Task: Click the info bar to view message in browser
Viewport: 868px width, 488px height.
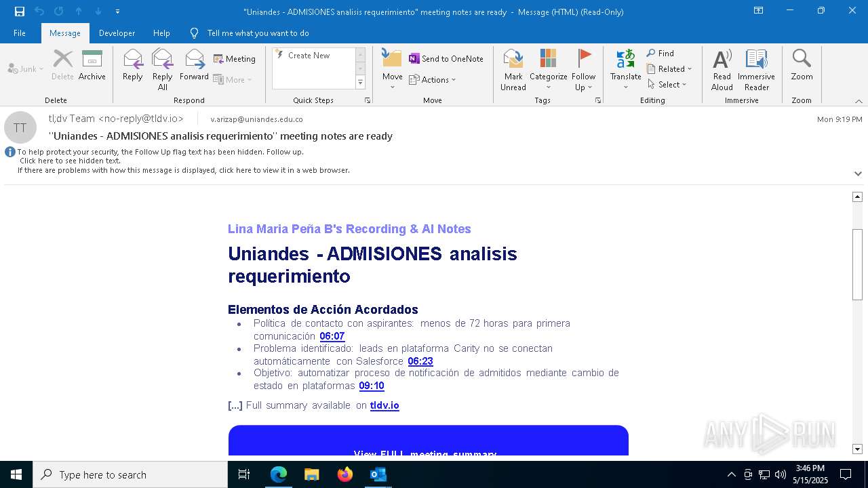Action: click(184, 171)
